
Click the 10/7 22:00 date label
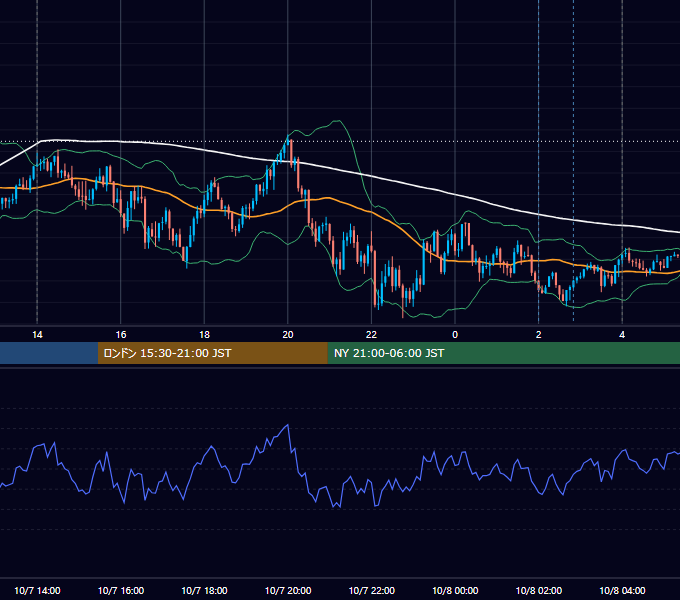[372, 590]
